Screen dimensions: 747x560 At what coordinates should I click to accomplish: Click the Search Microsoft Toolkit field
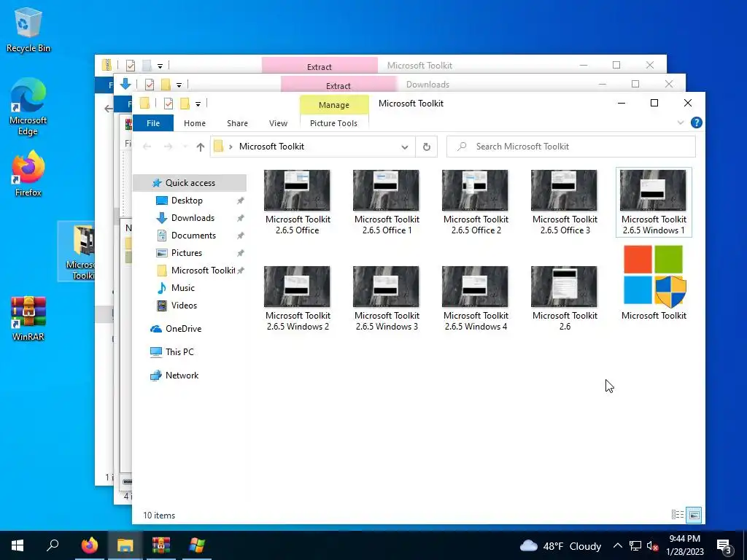click(x=570, y=147)
